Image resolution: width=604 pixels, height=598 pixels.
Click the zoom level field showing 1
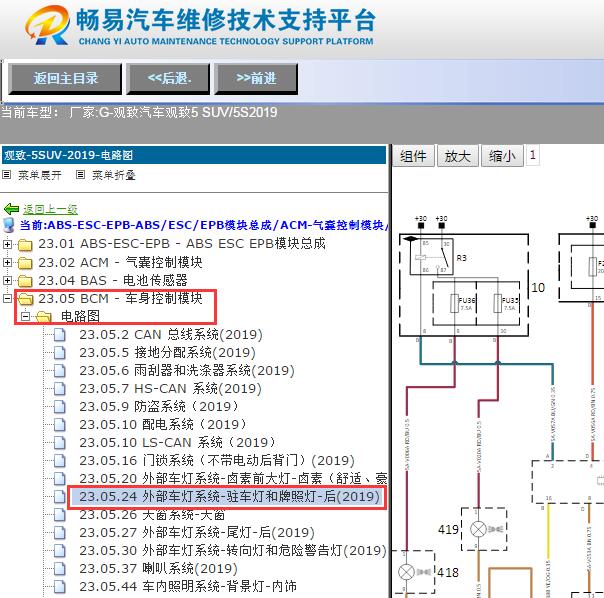click(533, 155)
